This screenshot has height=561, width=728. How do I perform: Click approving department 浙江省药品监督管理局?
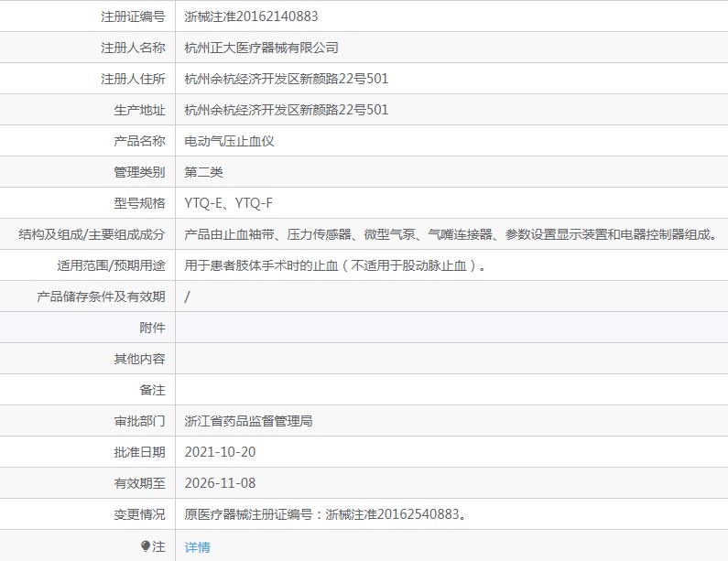pyautogui.click(x=248, y=420)
